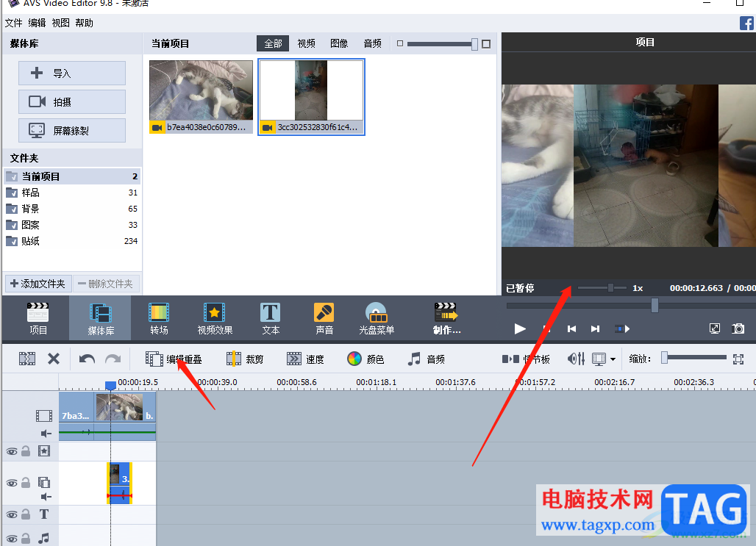Click the delete X icon in timeline toolbar
The image size is (756, 546).
pos(54,359)
